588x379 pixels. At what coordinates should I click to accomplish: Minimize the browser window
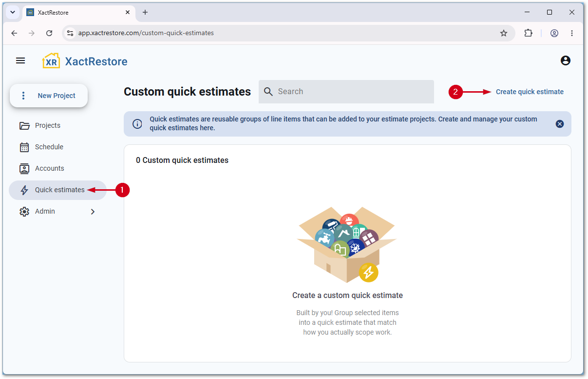coord(527,12)
